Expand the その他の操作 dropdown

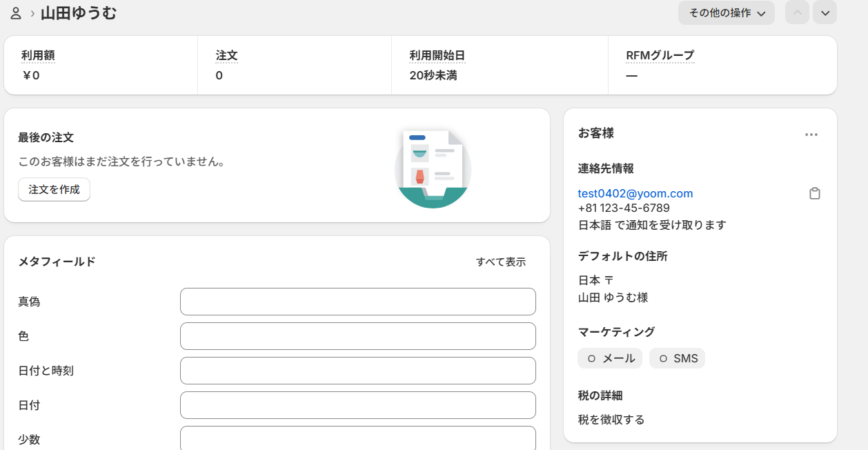point(726,13)
